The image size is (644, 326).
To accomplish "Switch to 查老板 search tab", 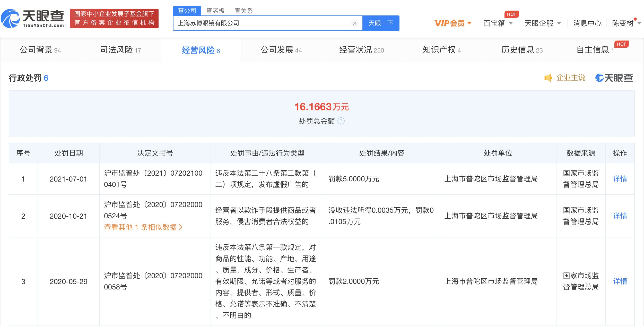I will tap(215, 11).
